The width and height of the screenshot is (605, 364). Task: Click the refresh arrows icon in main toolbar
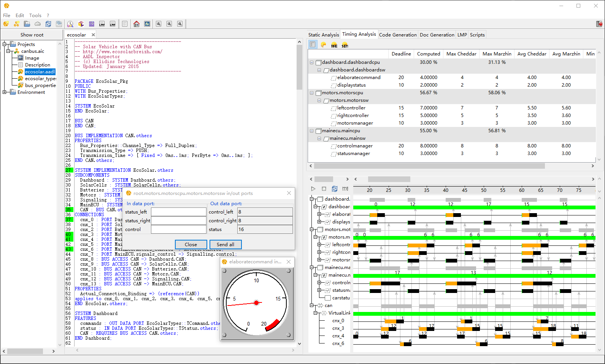click(48, 24)
